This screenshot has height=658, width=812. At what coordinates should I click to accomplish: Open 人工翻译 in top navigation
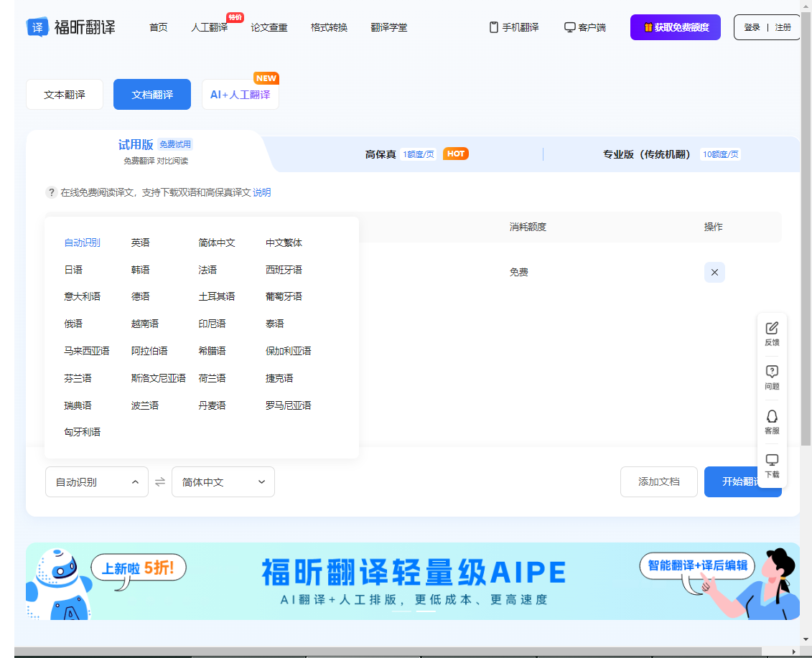coord(210,27)
